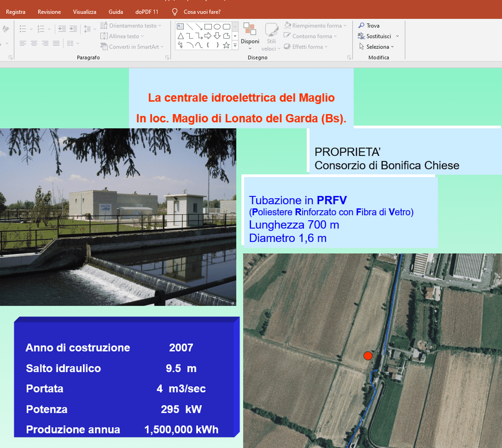Expand the shapes gallery more button
This screenshot has width=502, height=448.
[235, 45]
